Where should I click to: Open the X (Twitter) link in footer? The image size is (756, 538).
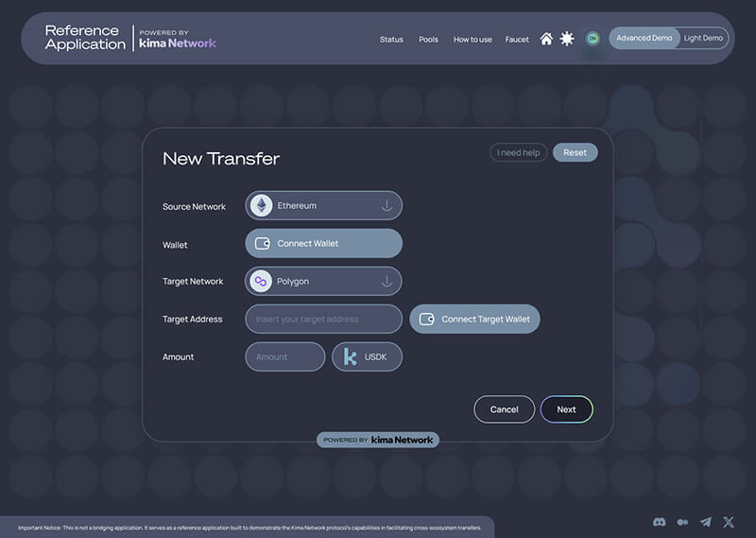729,522
